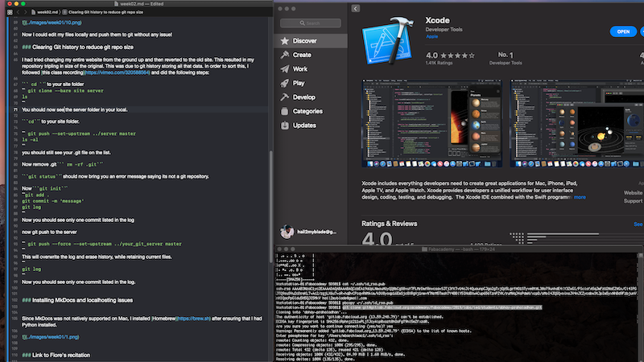The height and width of the screenshot is (362, 644).
Task: Open the second Xcode screenshot thumbnail
Action: [x=577, y=123]
